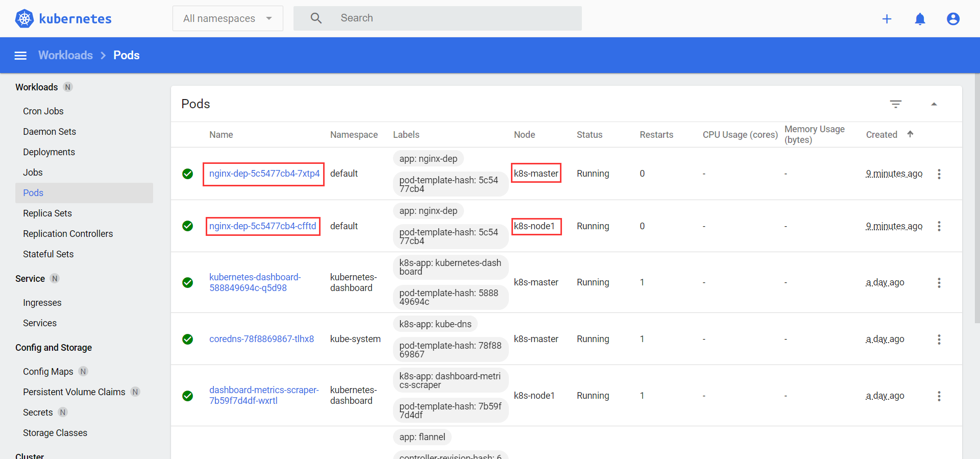
Task: Open Config and Storage sidebar section
Action: (x=54, y=348)
